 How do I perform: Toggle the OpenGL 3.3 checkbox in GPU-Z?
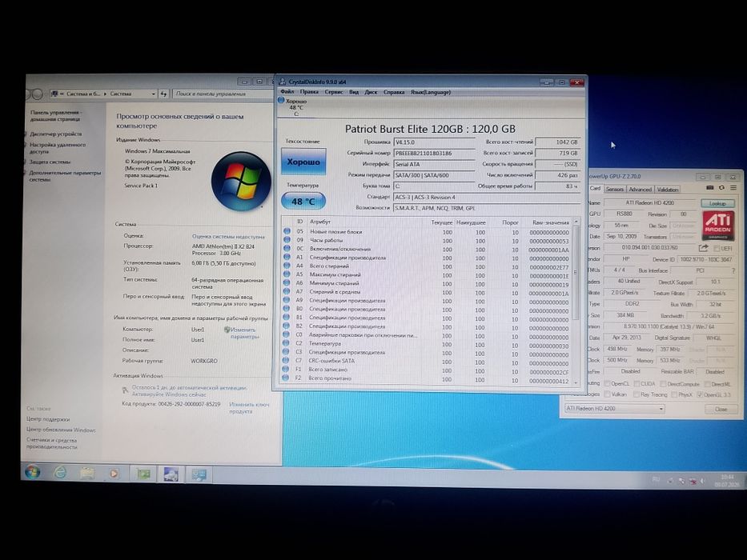699,394
